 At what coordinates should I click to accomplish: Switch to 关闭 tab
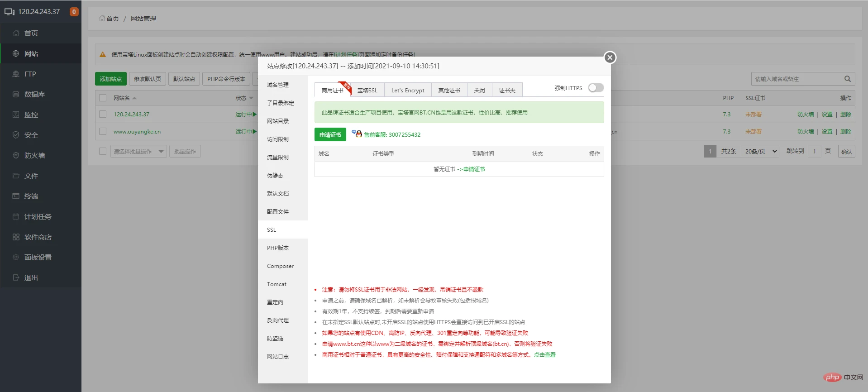point(480,90)
